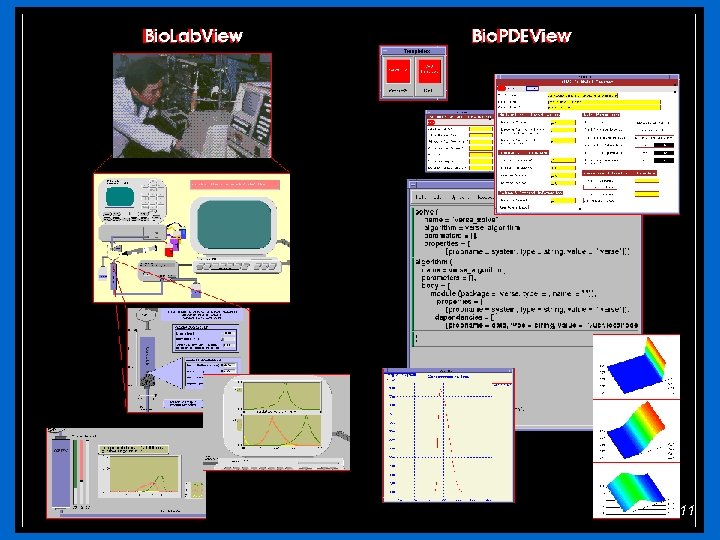Open the middle rainbow 3D surface plot
The image size is (720, 540).
click(x=636, y=431)
